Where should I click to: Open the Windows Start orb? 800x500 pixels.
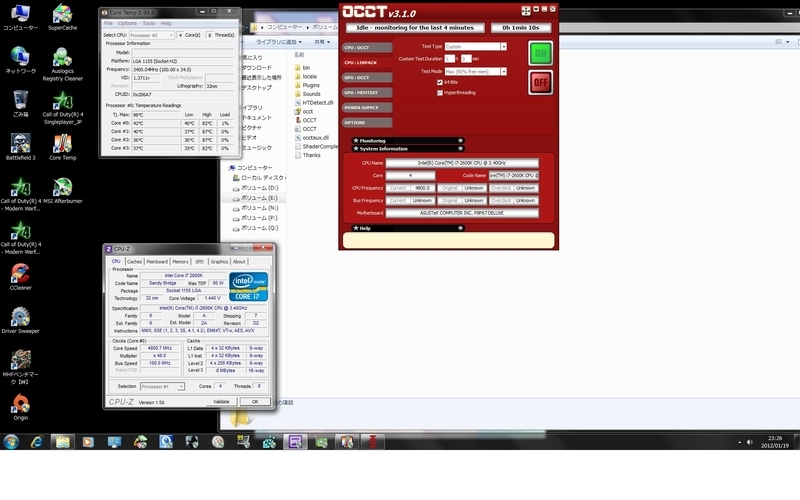pos(11,441)
